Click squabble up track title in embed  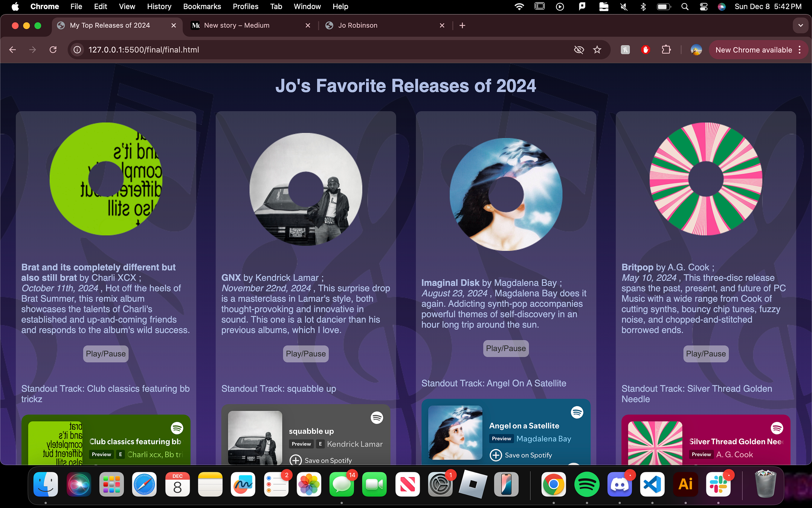click(311, 431)
